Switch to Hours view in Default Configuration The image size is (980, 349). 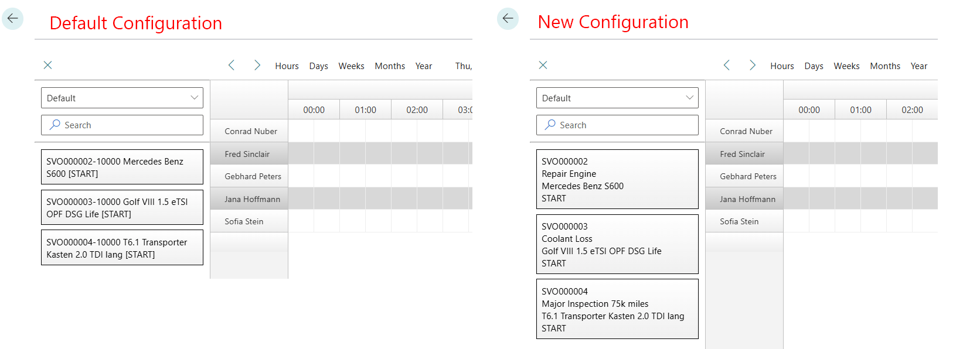[x=287, y=66]
